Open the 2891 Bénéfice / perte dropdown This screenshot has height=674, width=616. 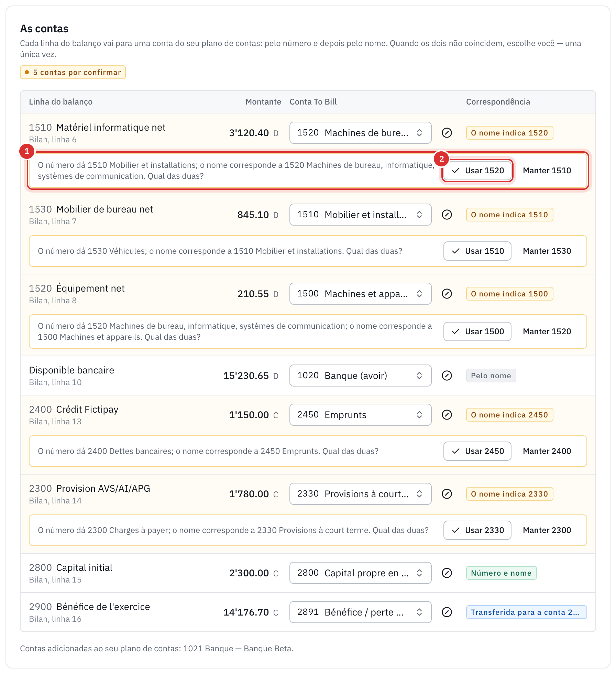point(360,612)
